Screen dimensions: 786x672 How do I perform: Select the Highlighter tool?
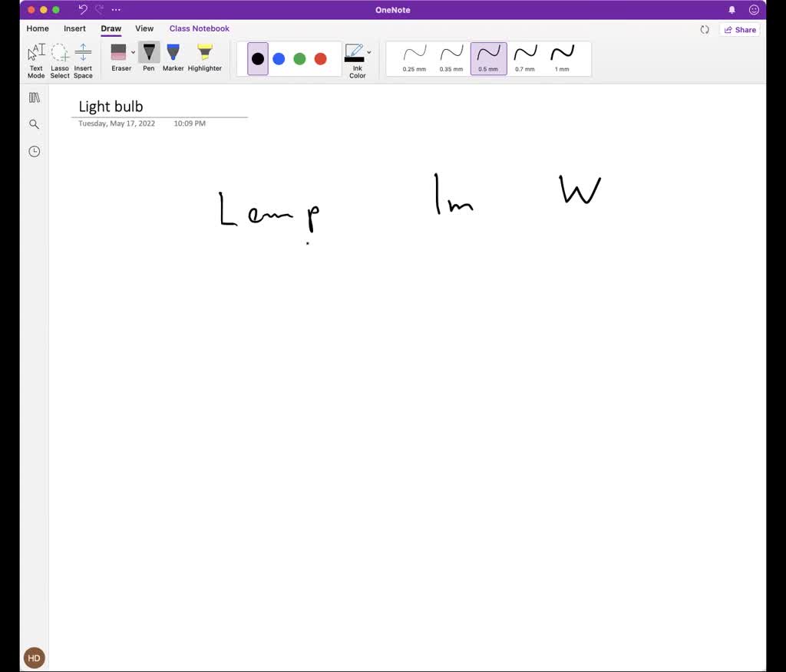point(204,58)
